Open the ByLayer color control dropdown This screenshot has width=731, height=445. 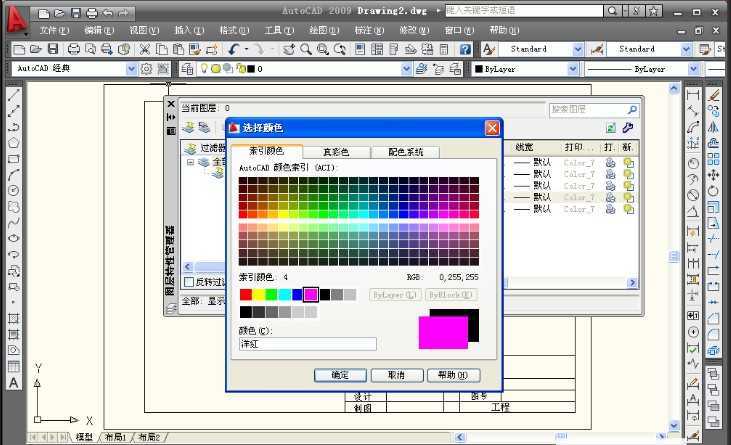point(573,69)
